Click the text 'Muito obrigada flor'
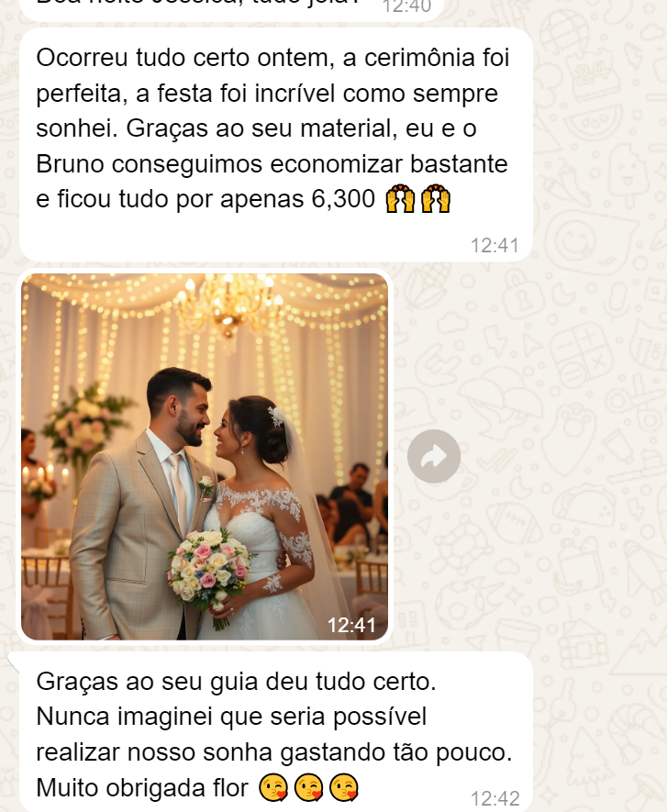 tap(142, 788)
